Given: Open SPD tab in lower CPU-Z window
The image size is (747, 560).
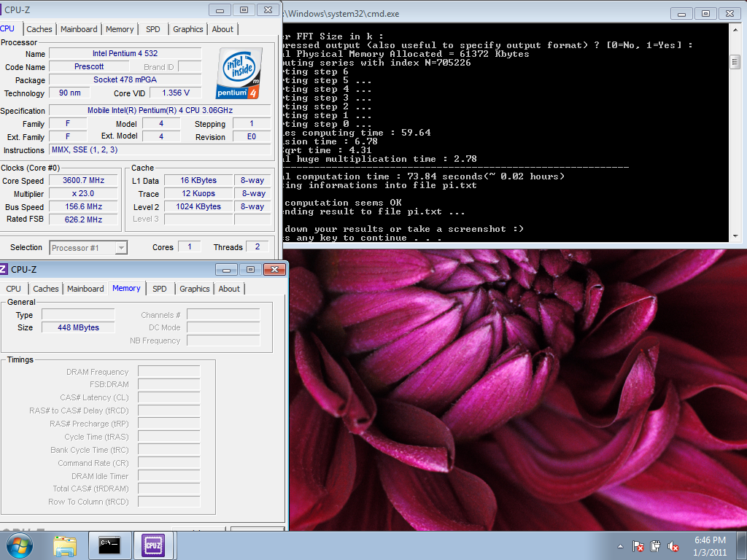Looking at the screenshot, I should click(160, 289).
